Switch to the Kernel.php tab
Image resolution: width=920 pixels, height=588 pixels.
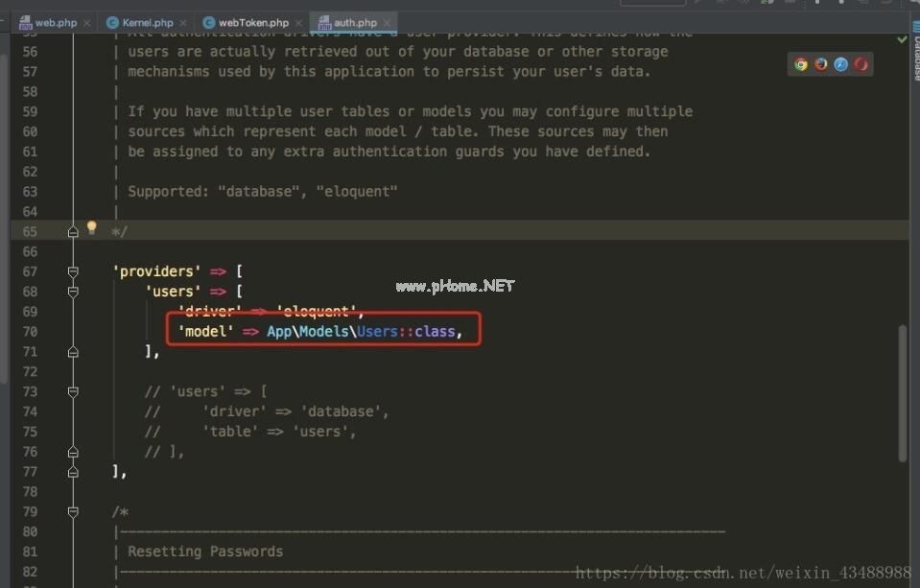coord(145,22)
